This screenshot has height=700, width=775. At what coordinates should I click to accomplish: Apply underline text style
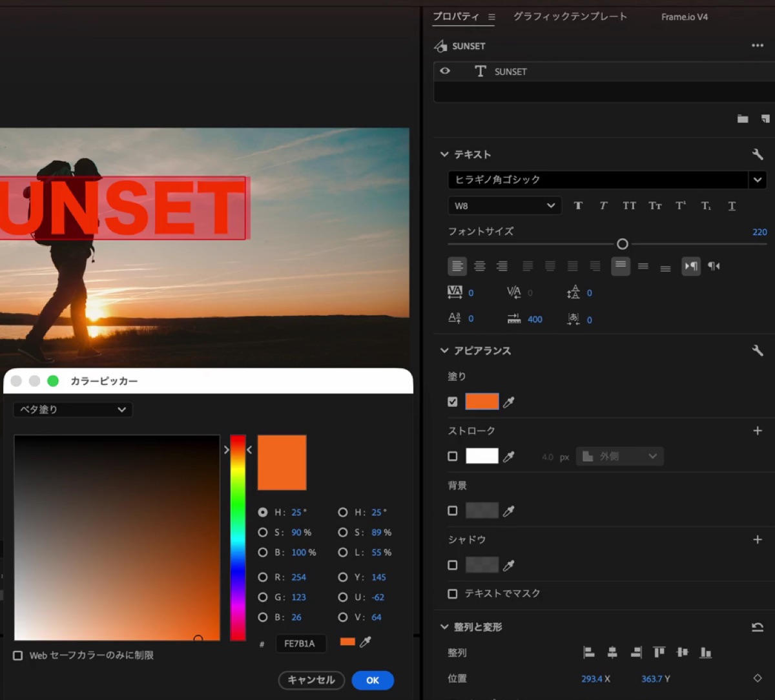point(732,206)
